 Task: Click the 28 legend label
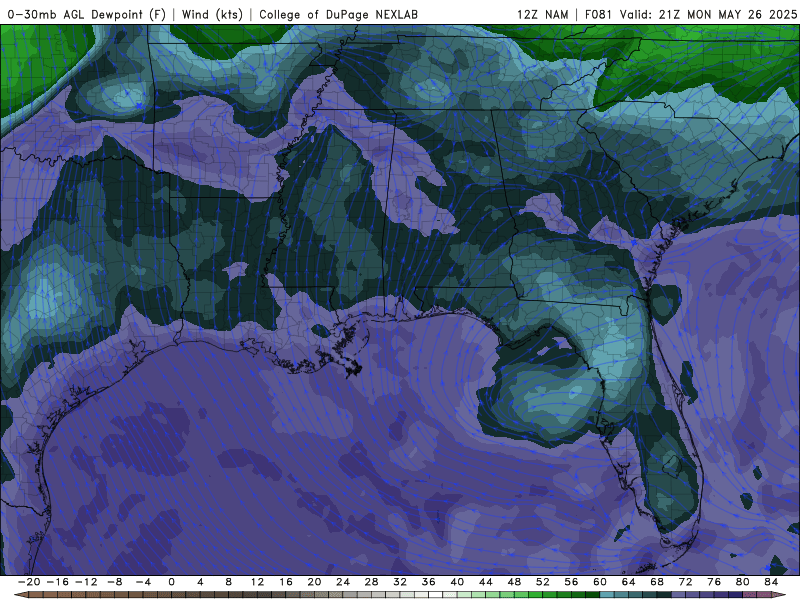[x=371, y=582]
